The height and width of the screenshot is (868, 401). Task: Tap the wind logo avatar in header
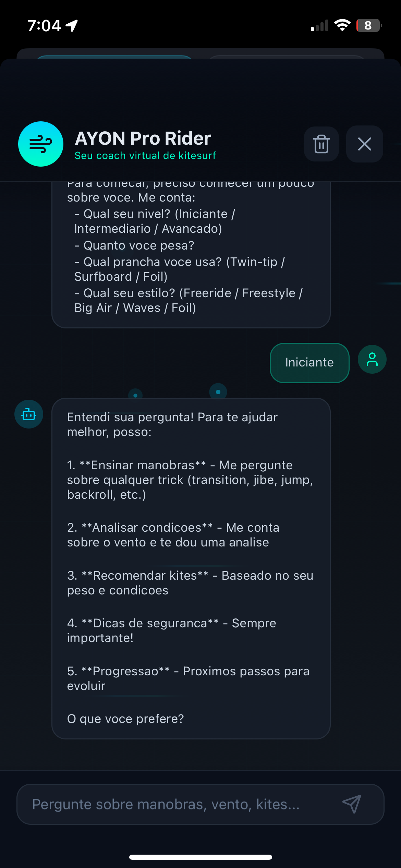click(x=41, y=144)
